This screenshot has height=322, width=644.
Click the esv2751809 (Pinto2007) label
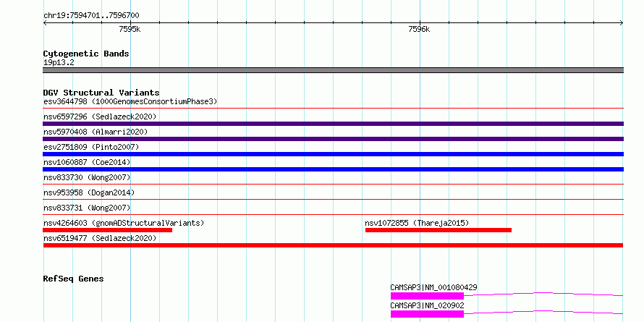pyautogui.click(x=91, y=147)
